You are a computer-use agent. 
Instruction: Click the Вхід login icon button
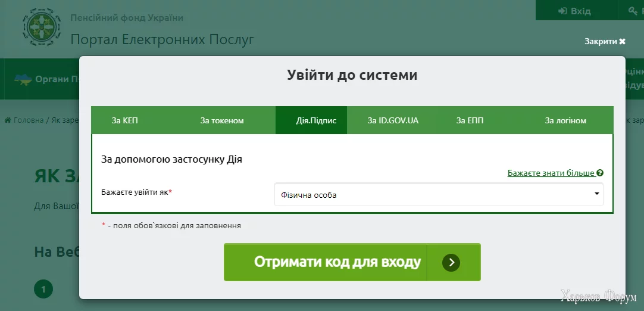(x=574, y=11)
